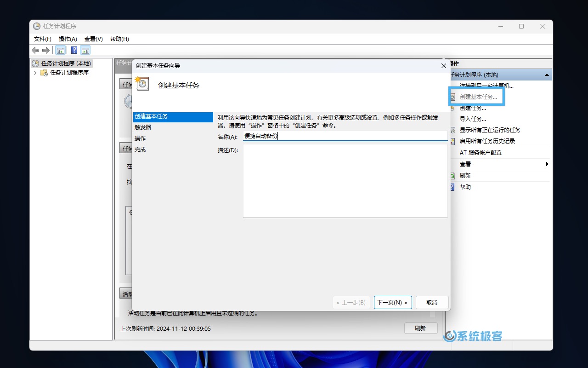The height and width of the screenshot is (368, 588).
Task: Open the 帮助(H) menu
Action: point(119,39)
